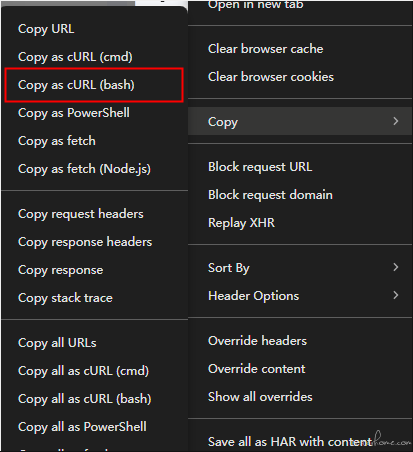Expand the Sort By submenu chevron
Viewport: 413px width, 452px height.
[x=395, y=267]
